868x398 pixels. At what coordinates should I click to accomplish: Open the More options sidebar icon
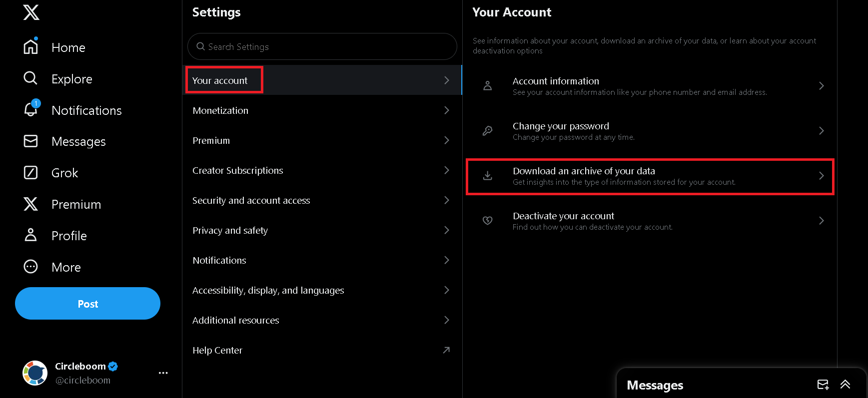(x=30, y=267)
